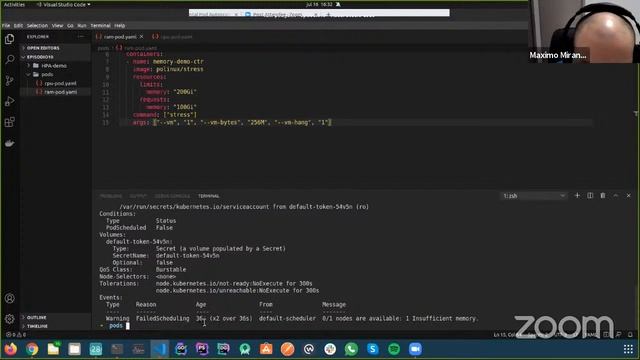
Task: Open Explorer more actions ellipsis
Action: tap(81, 37)
